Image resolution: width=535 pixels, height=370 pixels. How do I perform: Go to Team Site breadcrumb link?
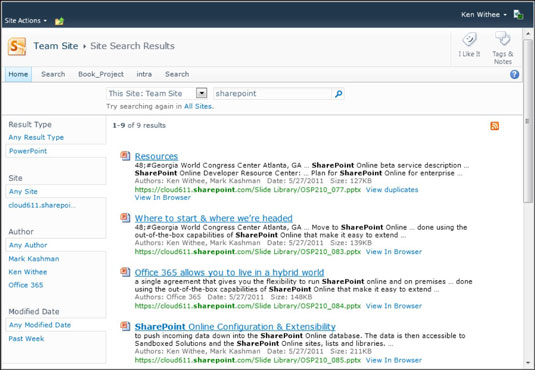click(x=56, y=46)
